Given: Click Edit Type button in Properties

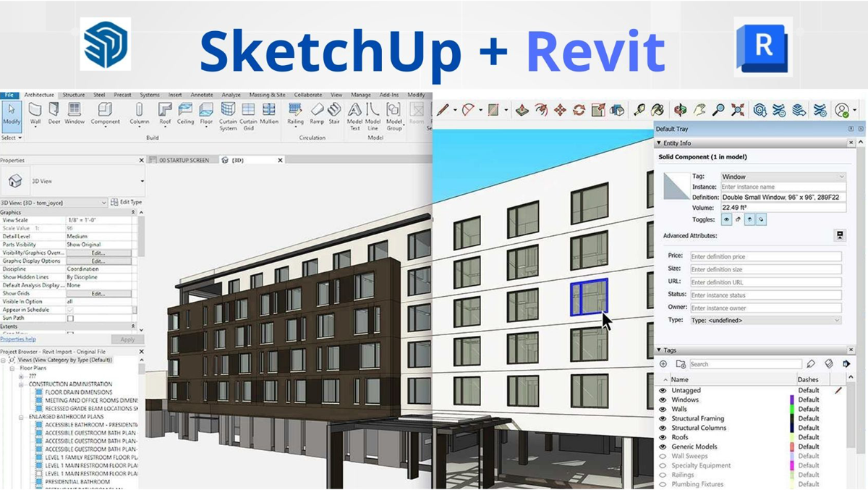Looking at the screenshot, I should pyautogui.click(x=126, y=203).
